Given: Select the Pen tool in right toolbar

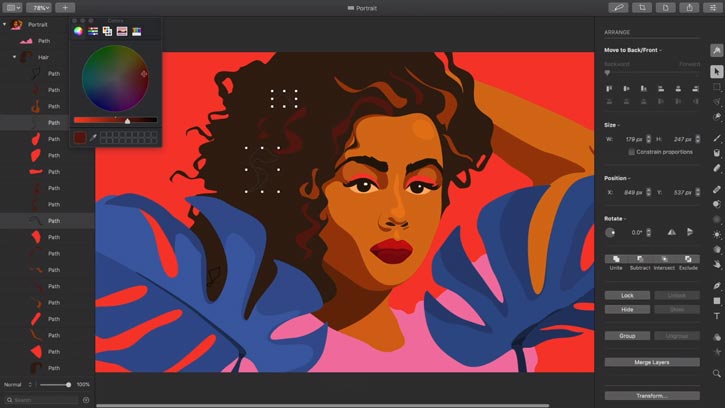Looking at the screenshot, I should (x=717, y=285).
